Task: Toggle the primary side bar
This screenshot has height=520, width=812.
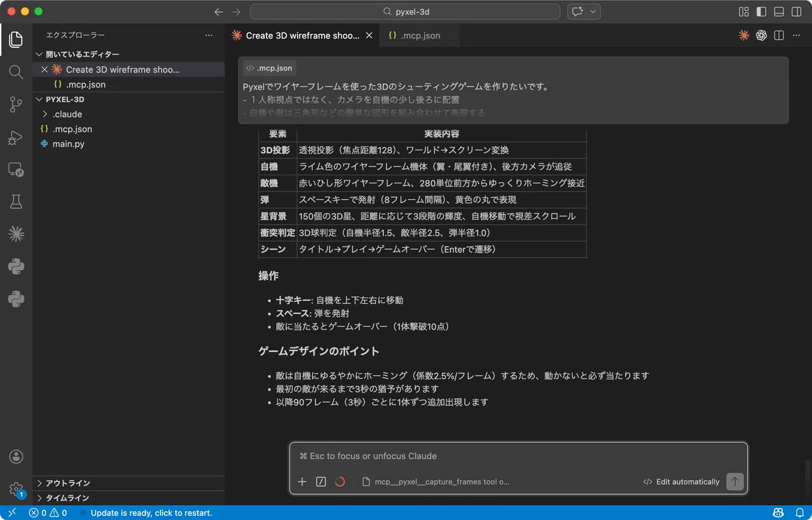Action: (761, 12)
